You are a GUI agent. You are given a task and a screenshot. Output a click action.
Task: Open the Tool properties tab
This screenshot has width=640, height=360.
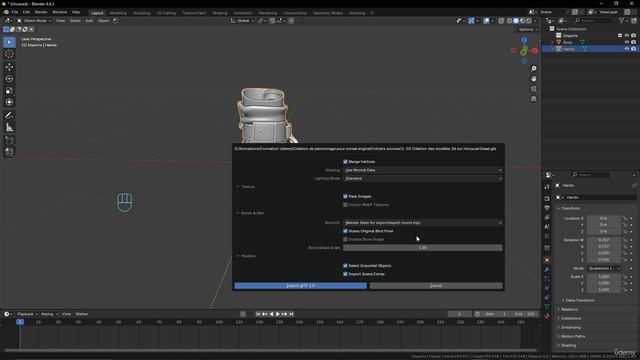(547, 187)
